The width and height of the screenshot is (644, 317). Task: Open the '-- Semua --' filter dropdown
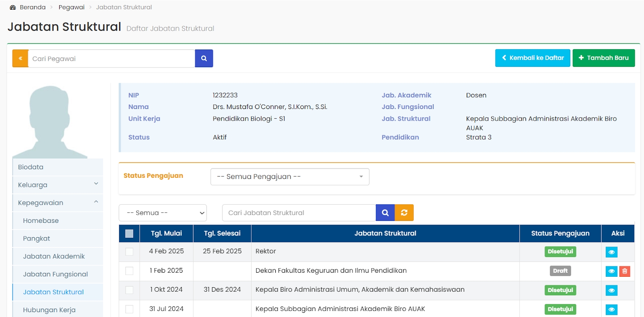click(x=163, y=213)
